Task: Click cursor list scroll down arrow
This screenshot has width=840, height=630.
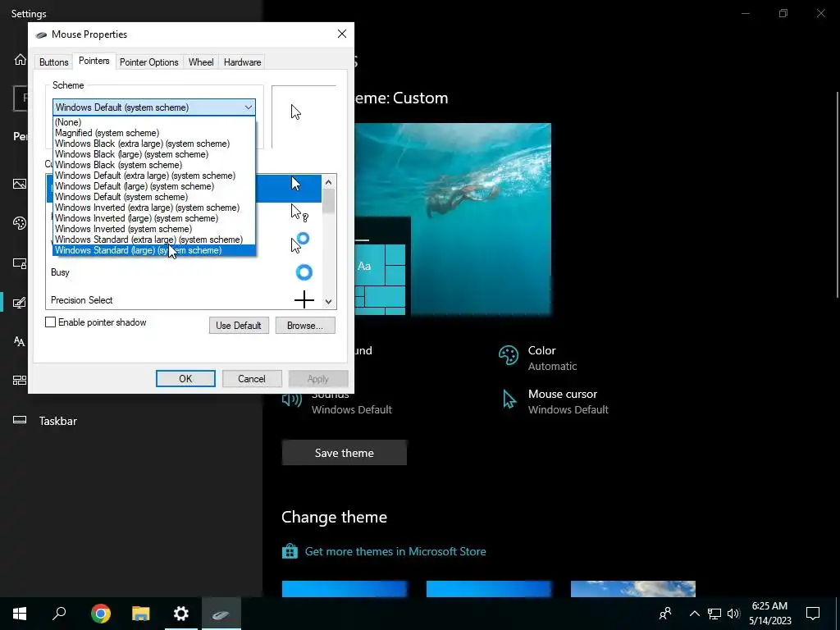Action: pos(328,302)
